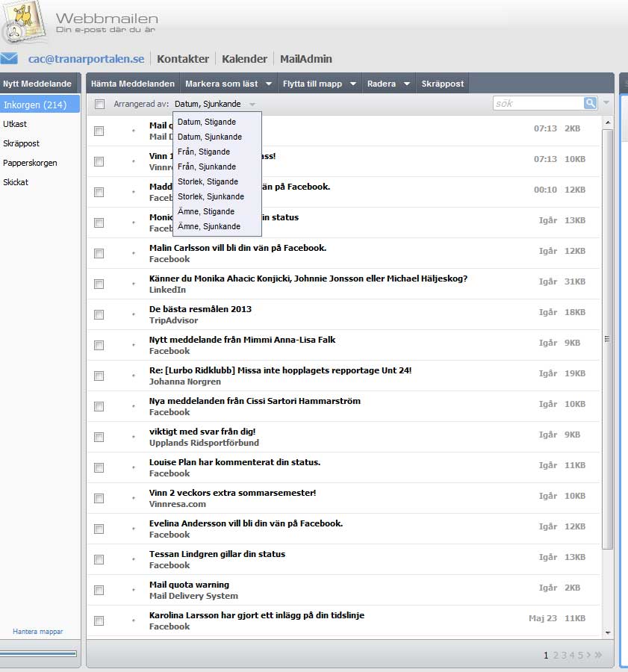628x672 pixels.
Task: Go to next page arrow in pagination
Action: tap(588, 656)
